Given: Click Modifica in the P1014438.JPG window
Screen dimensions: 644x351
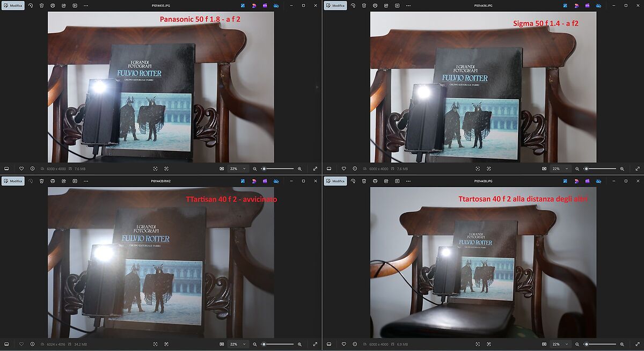Looking at the screenshot, I should (335, 181).
